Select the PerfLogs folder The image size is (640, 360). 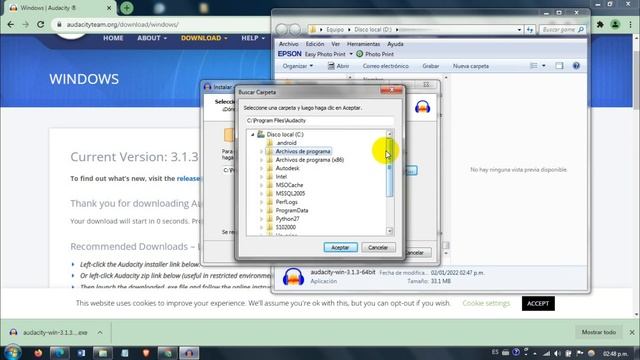(287, 202)
